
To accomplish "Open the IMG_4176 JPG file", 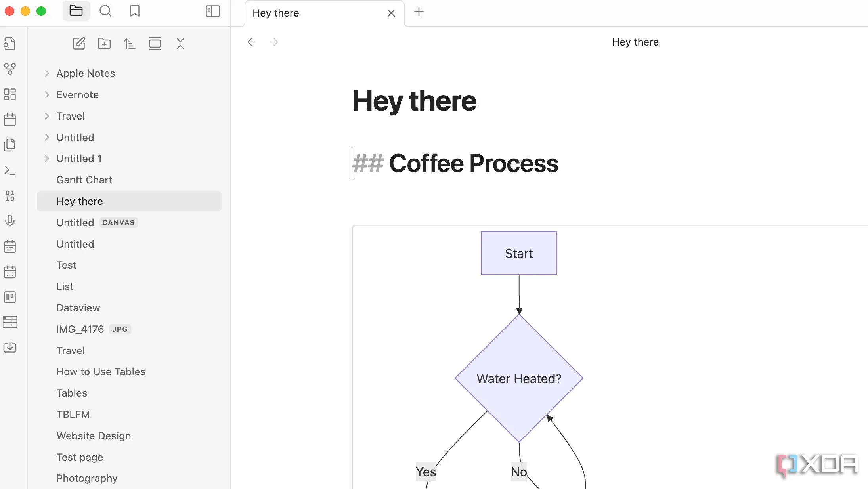I will click(129, 329).
